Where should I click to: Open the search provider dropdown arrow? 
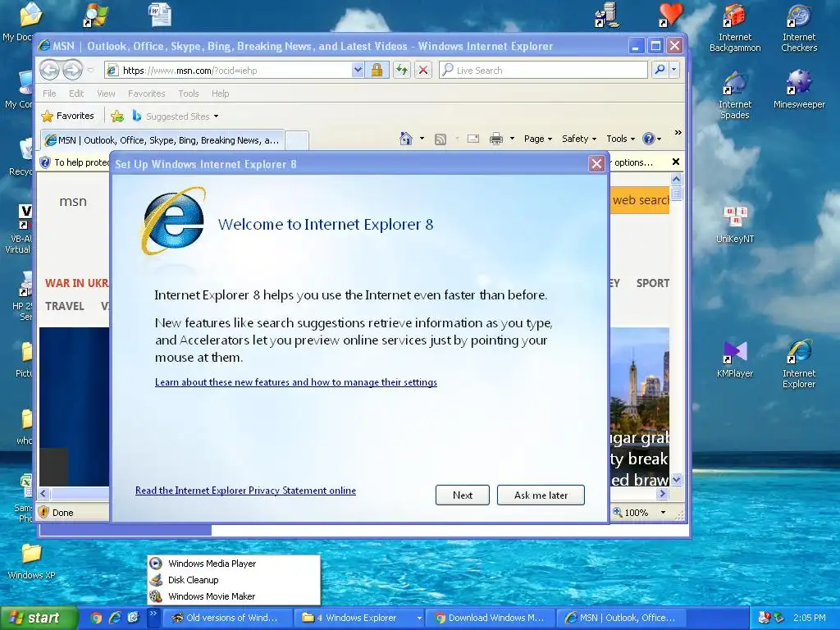(x=674, y=70)
